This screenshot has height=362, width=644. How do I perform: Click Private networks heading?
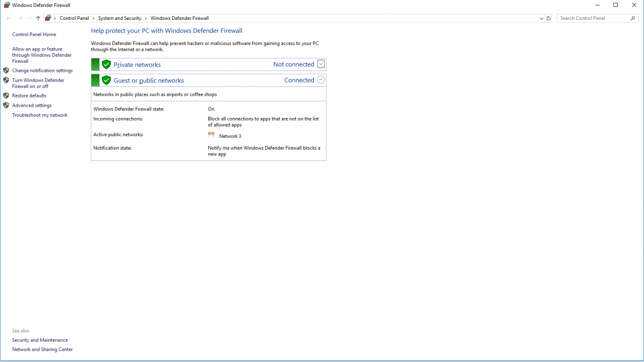(x=137, y=65)
